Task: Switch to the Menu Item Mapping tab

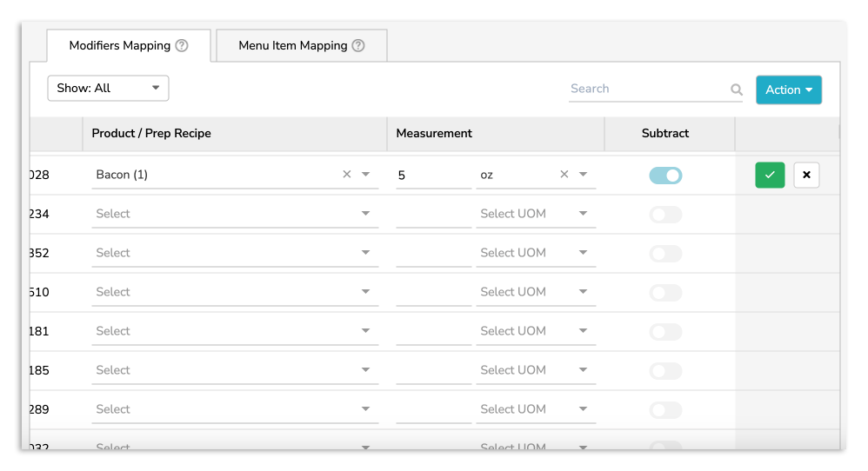Action: [301, 46]
